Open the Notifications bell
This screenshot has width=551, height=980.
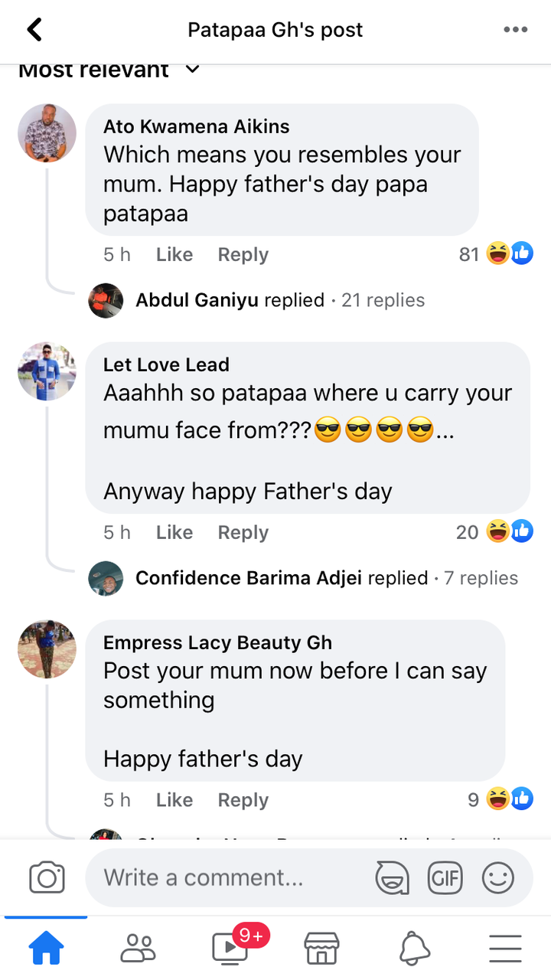click(413, 949)
